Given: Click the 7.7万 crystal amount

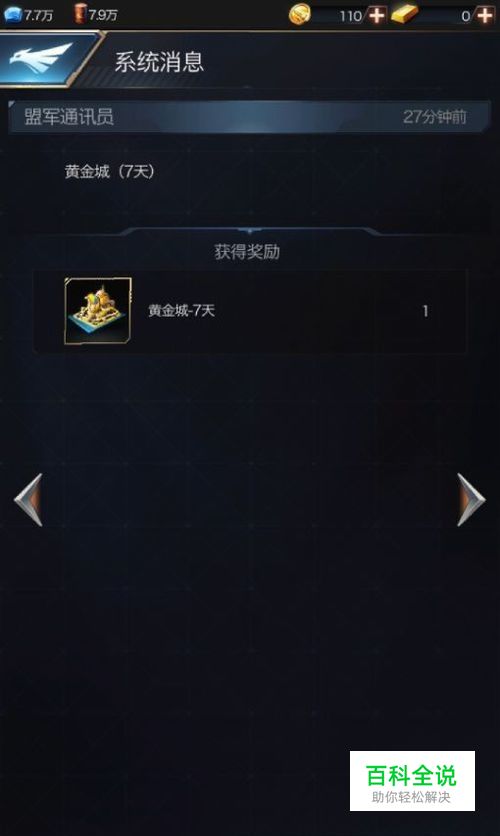Looking at the screenshot, I should [38, 15].
